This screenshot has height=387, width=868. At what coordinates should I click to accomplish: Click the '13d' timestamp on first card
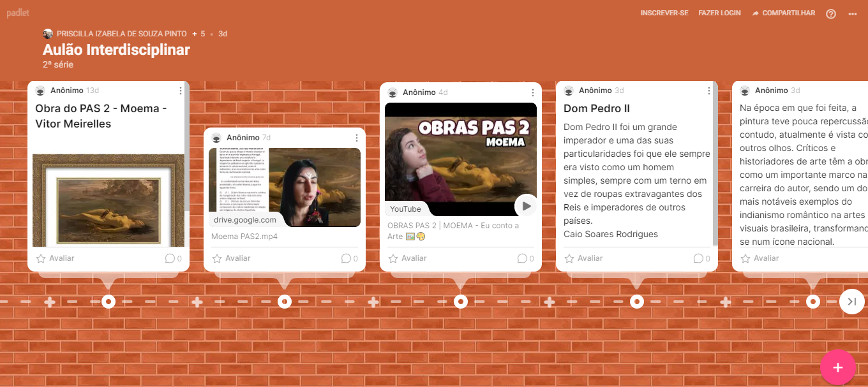pos(93,91)
